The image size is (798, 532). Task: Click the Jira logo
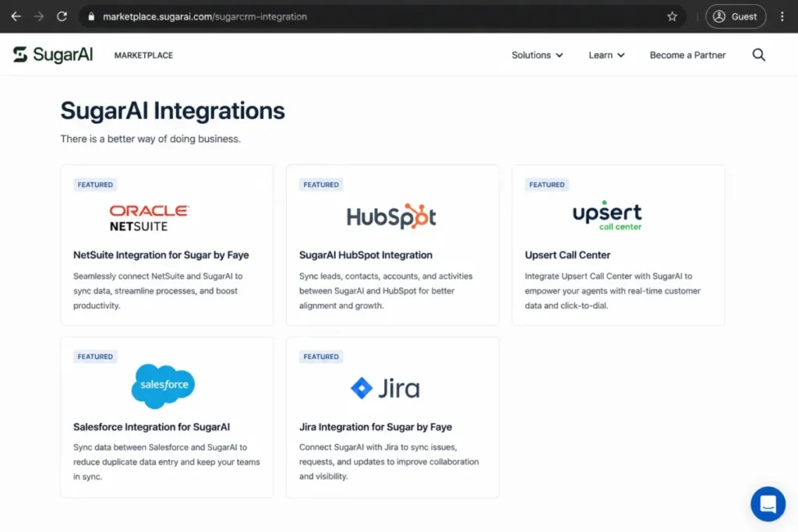pyautogui.click(x=385, y=388)
